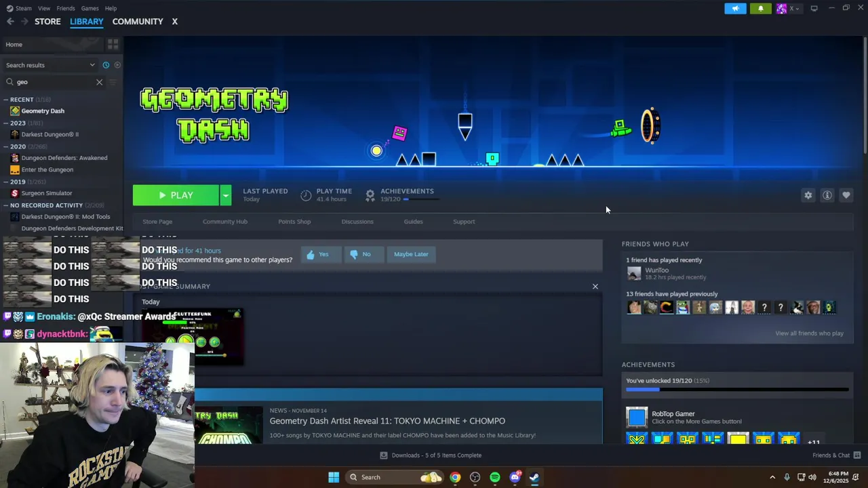The image size is (868, 488).
Task: Open the post-game summary screenshot thumbnail
Action: 193,337
